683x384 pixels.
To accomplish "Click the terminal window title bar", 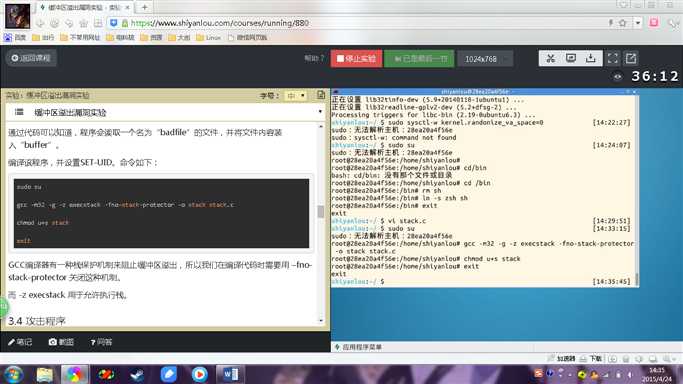I will pyautogui.click(x=484, y=91).
